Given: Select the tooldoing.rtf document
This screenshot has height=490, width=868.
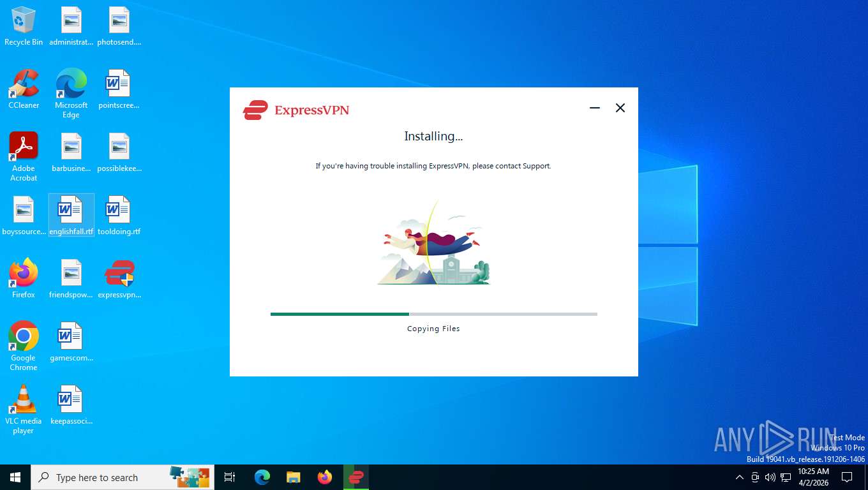Looking at the screenshot, I should click(119, 216).
